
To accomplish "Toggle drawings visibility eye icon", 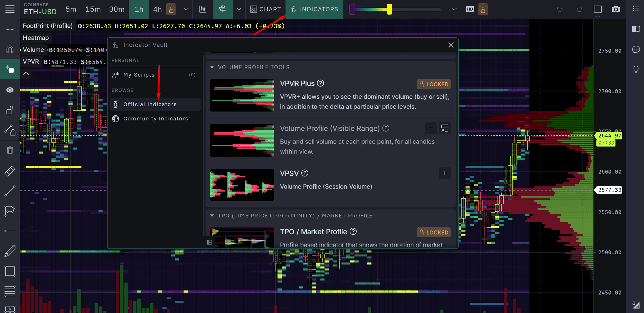I will (x=10, y=90).
